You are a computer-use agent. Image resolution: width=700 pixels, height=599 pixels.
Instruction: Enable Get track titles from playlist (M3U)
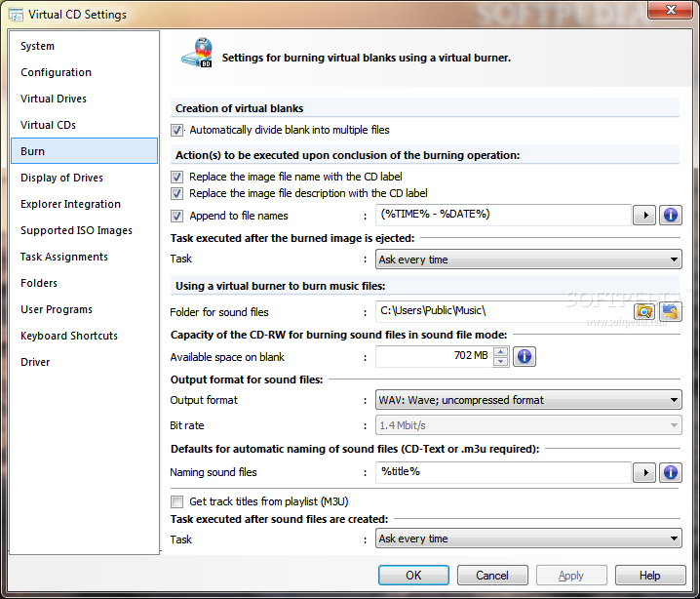[176, 501]
